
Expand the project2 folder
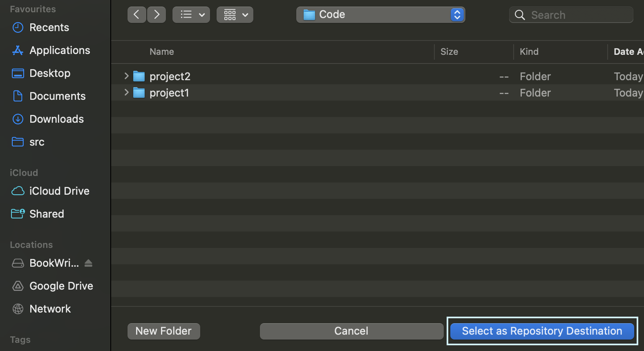[x=126, y=76]
